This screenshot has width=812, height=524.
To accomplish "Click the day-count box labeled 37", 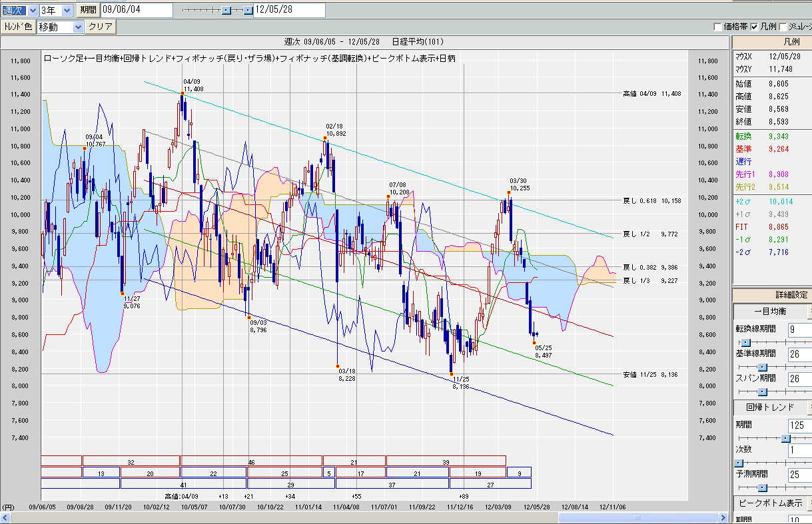I will point(392,484).
